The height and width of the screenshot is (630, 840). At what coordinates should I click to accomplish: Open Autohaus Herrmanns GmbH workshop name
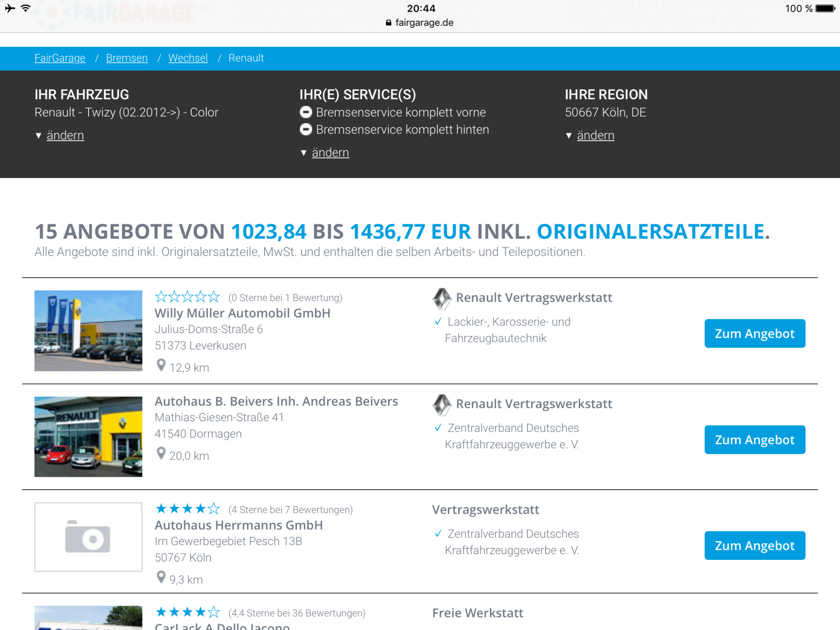click(239, 525)
